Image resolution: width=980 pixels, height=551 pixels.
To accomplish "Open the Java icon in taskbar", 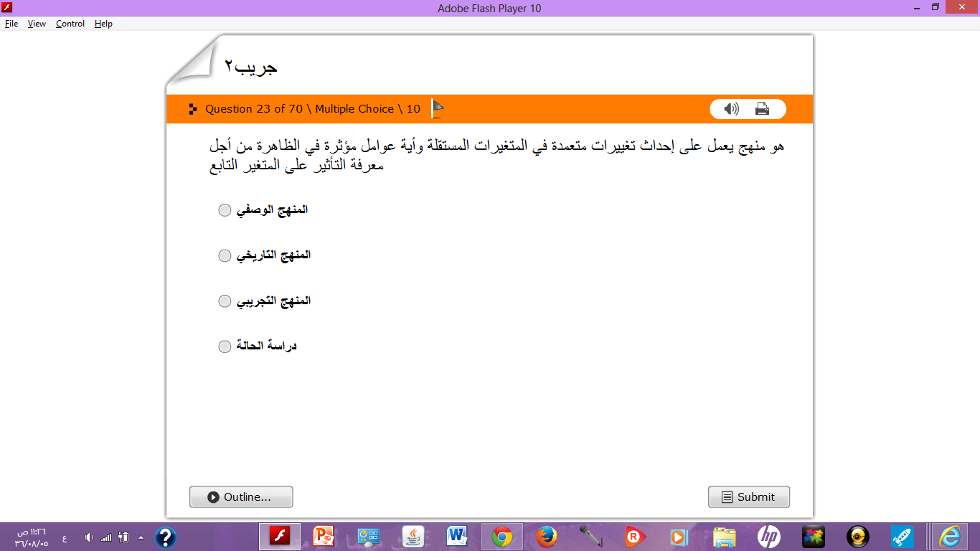I will tap(413, 537).
